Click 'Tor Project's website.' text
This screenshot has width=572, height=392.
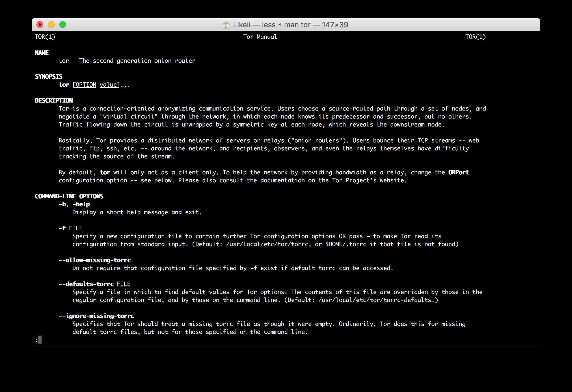click(x=369, y=180)
